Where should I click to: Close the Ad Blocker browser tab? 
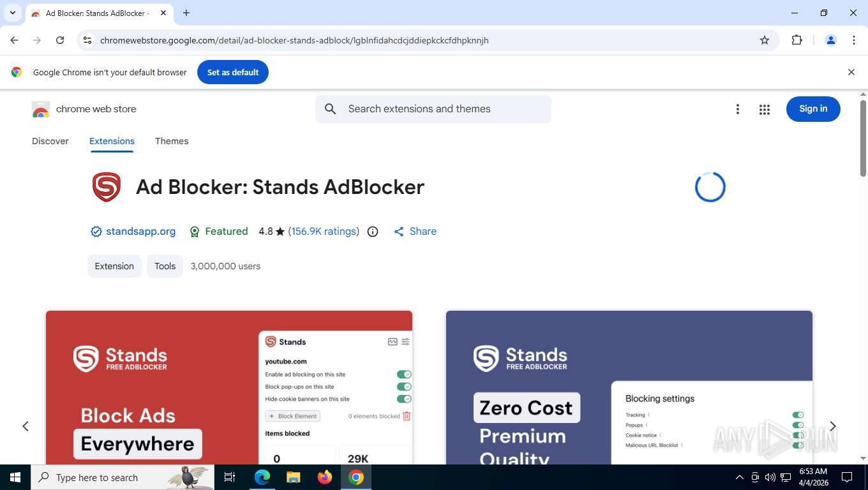tap(163, 13)
